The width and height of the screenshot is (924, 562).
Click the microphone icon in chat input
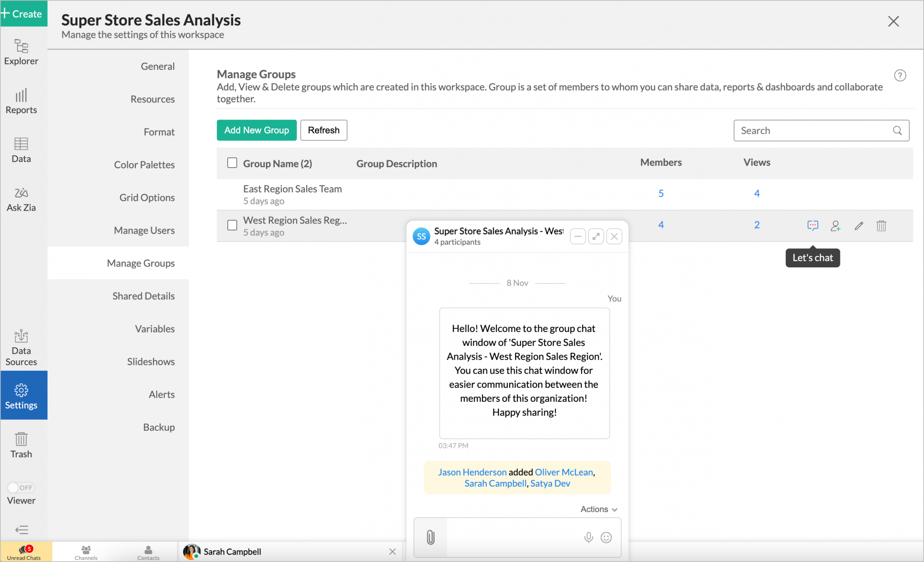(x=589, y=537)
